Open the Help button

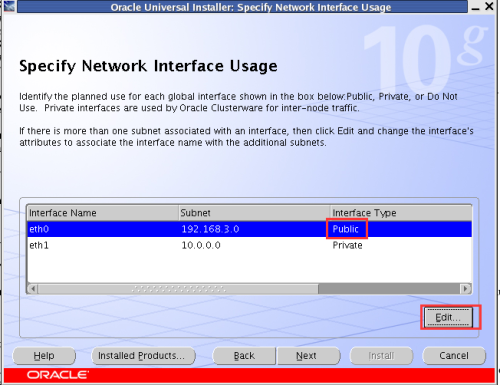coord(44,356)
